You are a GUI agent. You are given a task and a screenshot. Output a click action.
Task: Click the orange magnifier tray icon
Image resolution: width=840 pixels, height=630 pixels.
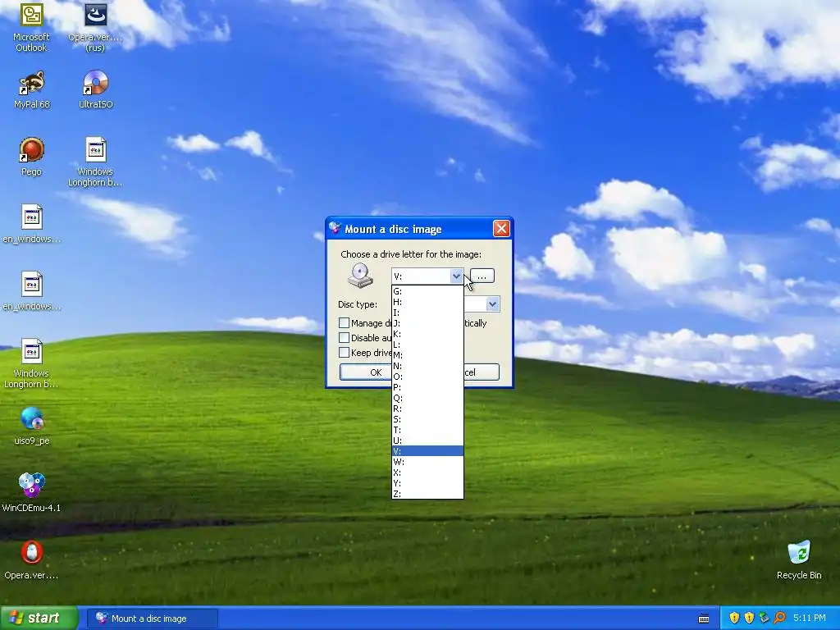coord(779,619)
